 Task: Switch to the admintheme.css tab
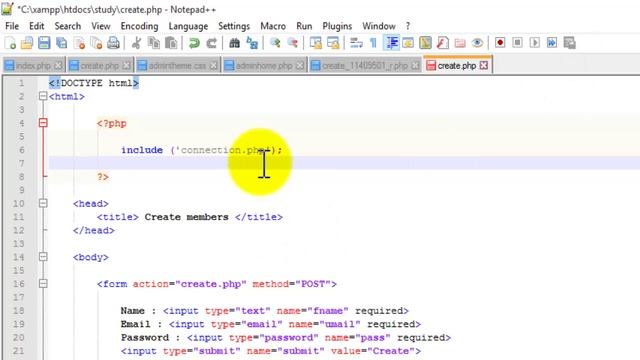click(178, 66)
